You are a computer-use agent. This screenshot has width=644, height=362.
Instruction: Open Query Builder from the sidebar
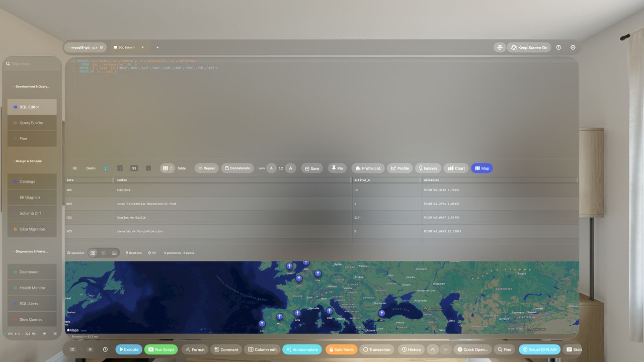(32, 123)
